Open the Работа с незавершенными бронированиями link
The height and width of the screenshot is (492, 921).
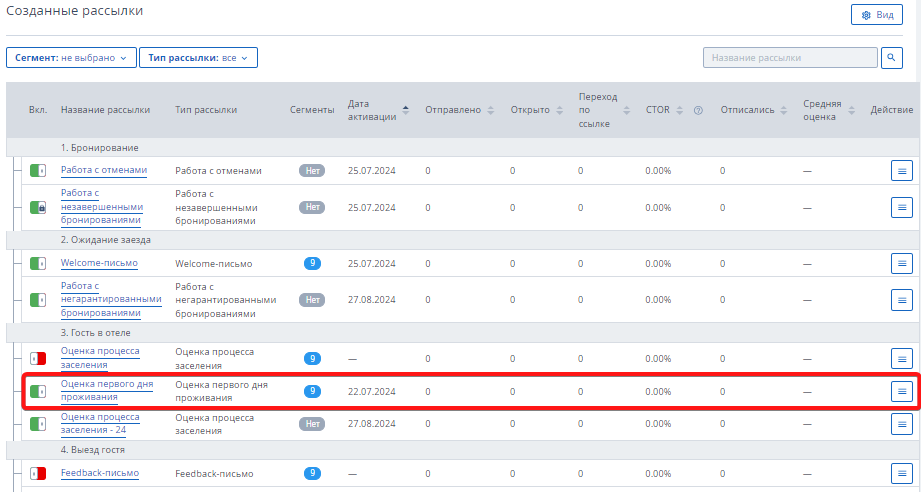pyautogui.click(x=101, y=207)
